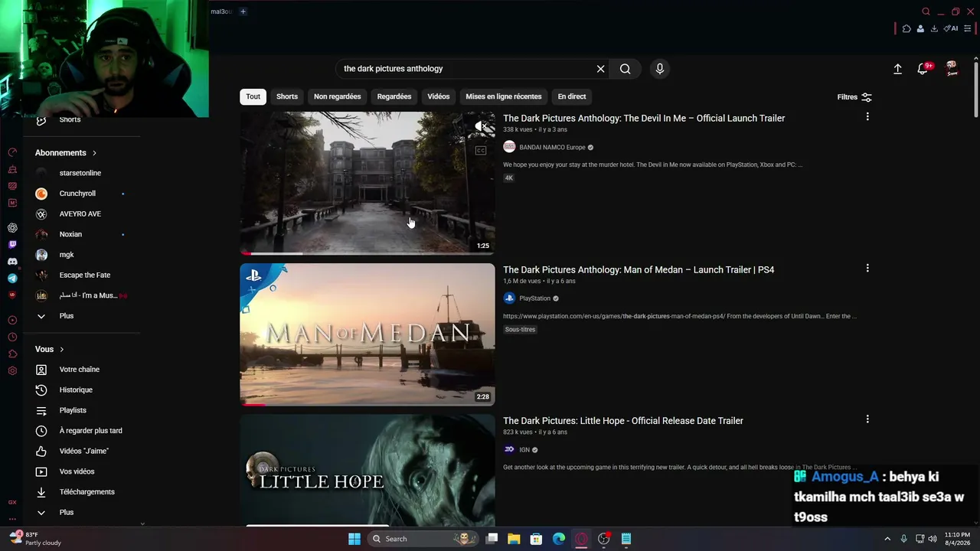The image size is (980, 551).
Task: Click the YouTube create upload icon
Action: click(x=897, y=69)
